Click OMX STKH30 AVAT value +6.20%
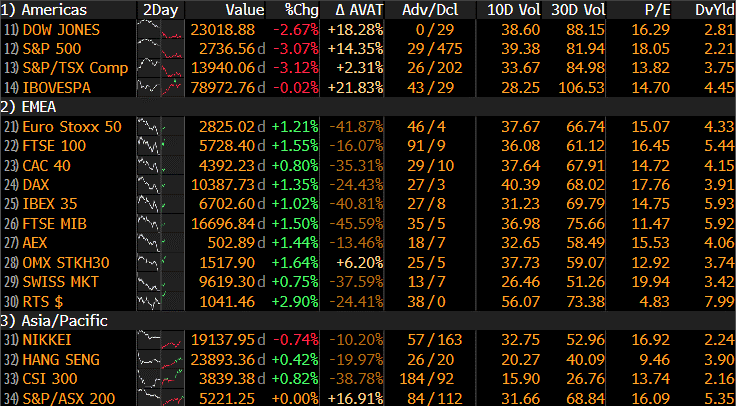This screenshot has width=736, height=406. 360,262
